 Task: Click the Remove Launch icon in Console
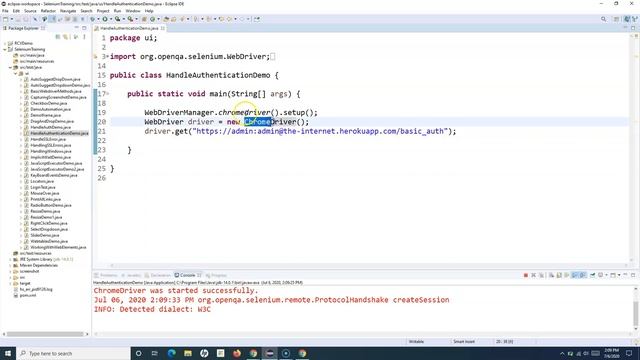pyautogui.click(x=533, y=276)
